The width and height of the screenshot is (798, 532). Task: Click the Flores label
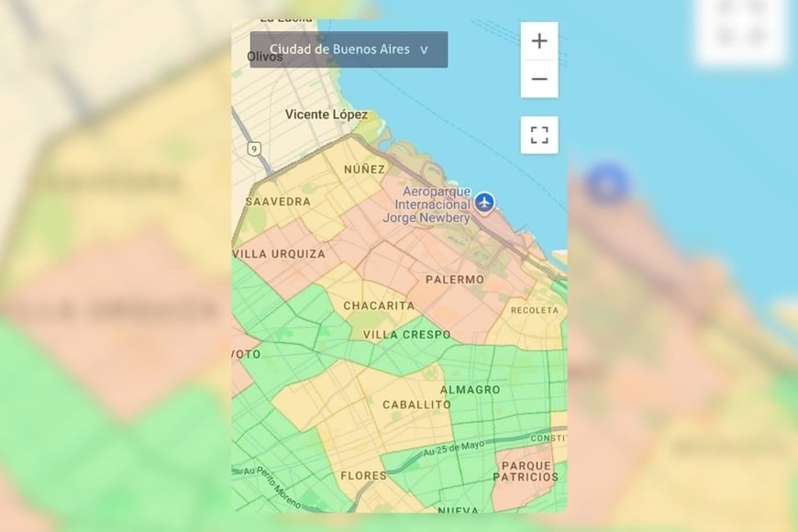[362, 476]
